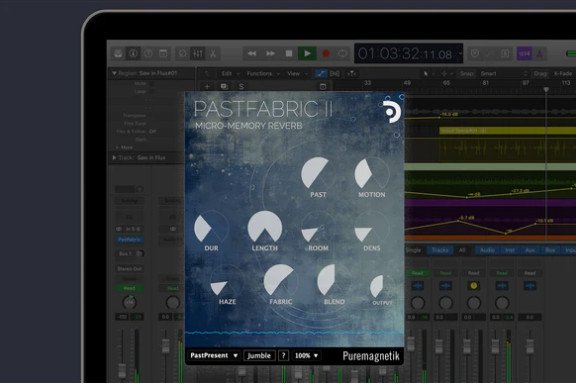Click the Fast Forward button
The image size is (576, 384).
click(270, 54)
